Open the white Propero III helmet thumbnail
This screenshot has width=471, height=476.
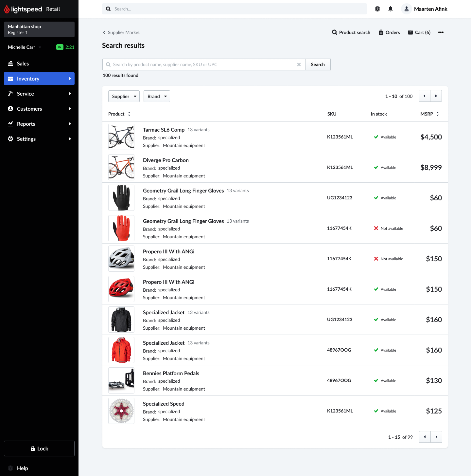(x=121, y=259)
